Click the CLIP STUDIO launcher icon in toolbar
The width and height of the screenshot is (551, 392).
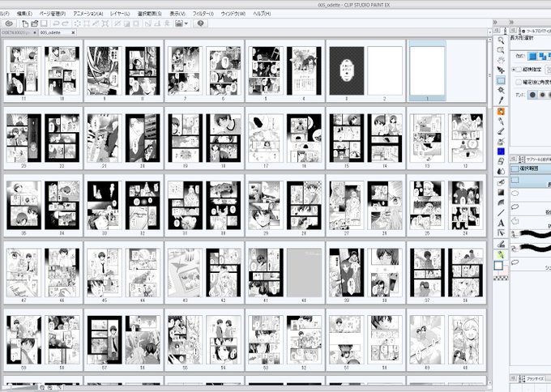pos(9,23)
